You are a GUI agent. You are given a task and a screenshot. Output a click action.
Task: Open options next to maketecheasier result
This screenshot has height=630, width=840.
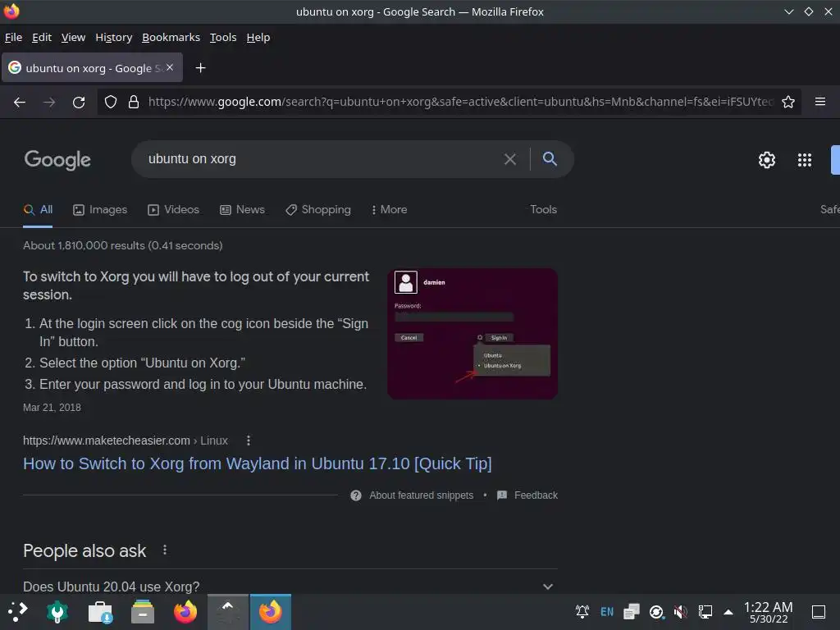(248, 441)
